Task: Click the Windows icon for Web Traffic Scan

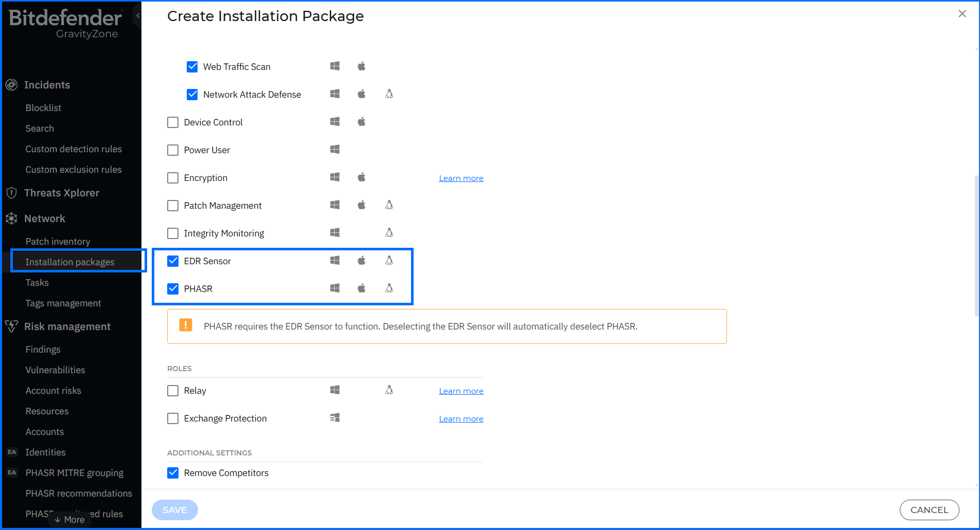Action: tap(335, 66)
